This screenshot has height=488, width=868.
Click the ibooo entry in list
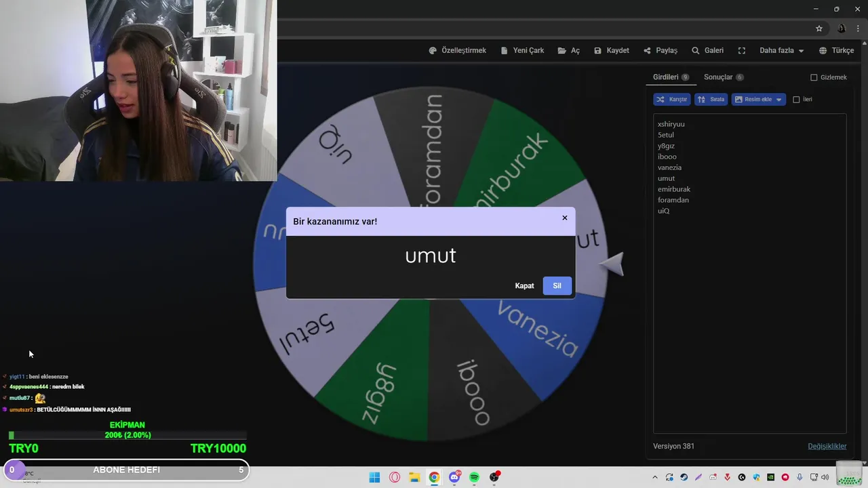point(667,157)
